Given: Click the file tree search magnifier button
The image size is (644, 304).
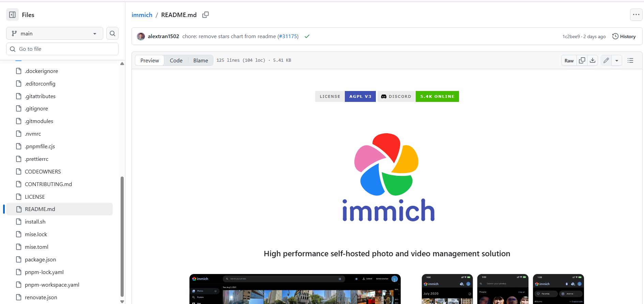Looking at the screenshot, I should click(x=112, y=33).
